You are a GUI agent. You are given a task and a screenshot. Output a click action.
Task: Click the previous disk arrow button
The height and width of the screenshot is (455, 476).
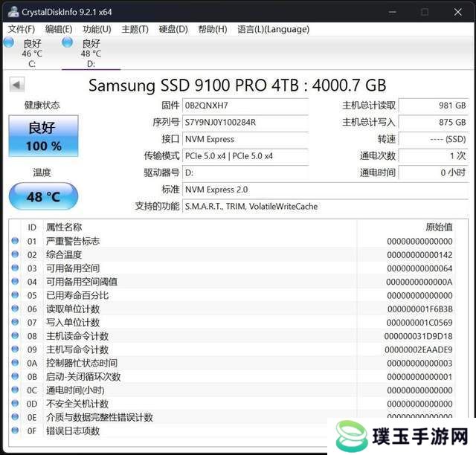[x=16, y=85]
